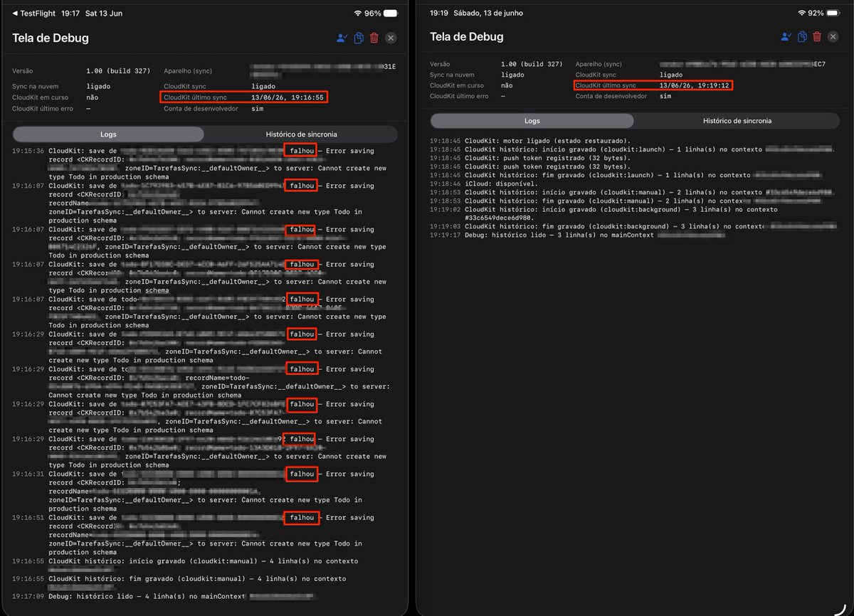Select 'motor ligado (estado restaurado)' log line
The height and width of the screenshot is (616, 854).
(530, 141)
